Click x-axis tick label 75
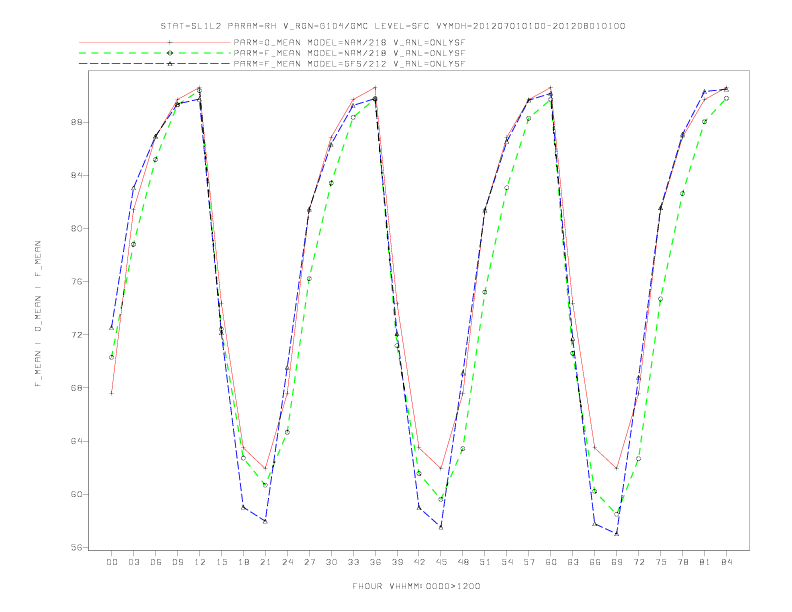Image resolution: width=792 pixels, height=612 pixels. tap(661, 562)
